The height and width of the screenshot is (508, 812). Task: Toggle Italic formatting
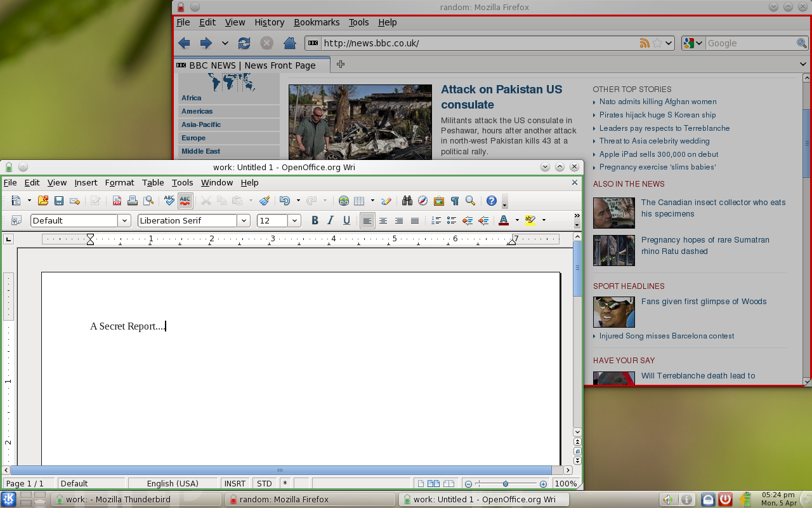tap(331, 220)
